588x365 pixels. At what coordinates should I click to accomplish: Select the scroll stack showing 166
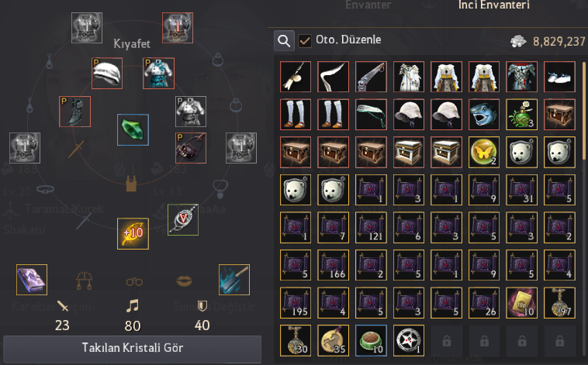[x=333, y=265]
